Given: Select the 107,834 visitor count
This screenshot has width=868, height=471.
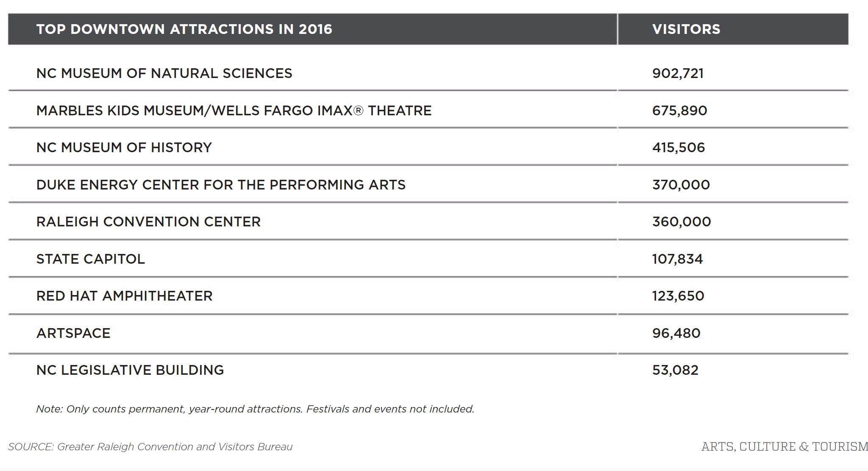Looking at the screenshot, I should (x=677, y=259).
